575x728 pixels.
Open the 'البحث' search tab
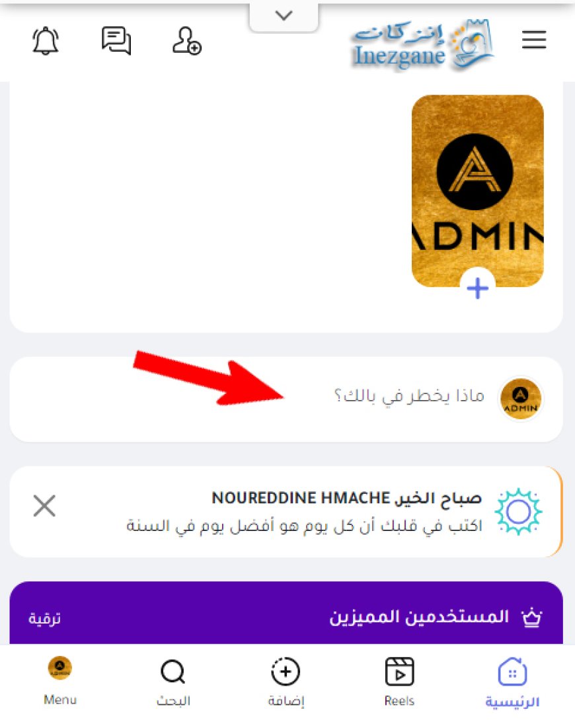click(173, 682)
